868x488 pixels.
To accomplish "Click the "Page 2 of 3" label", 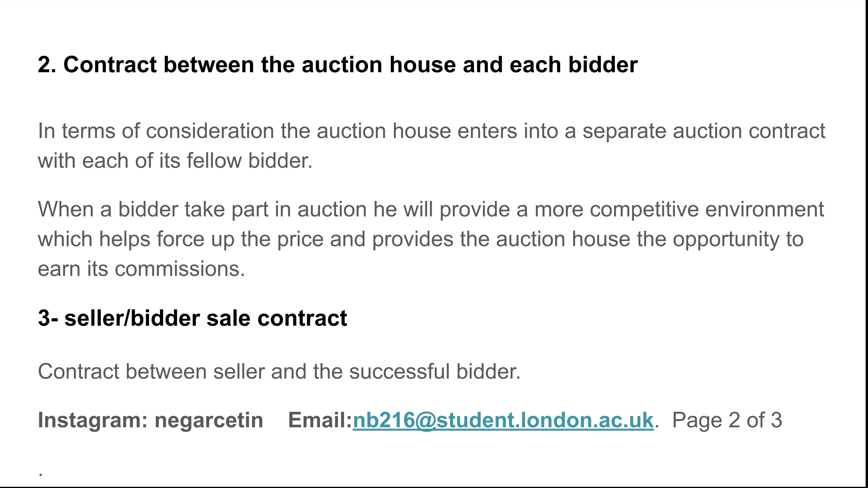I will (x=727, y=420).
